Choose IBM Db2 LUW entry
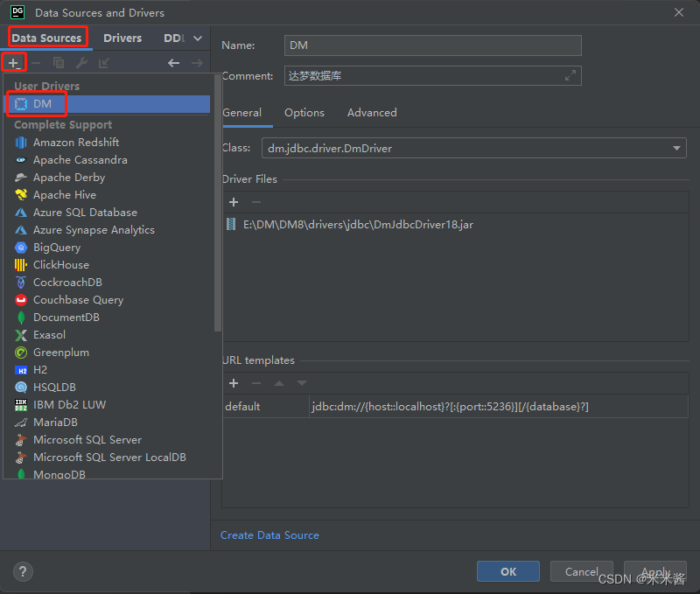 pos(107,405)
